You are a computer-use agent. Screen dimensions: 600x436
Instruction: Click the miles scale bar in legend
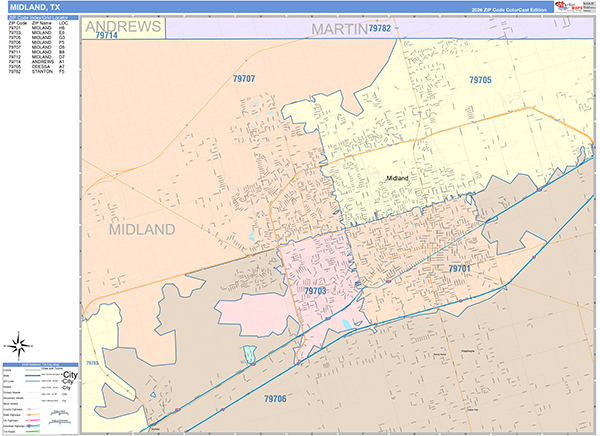[60, 413]
